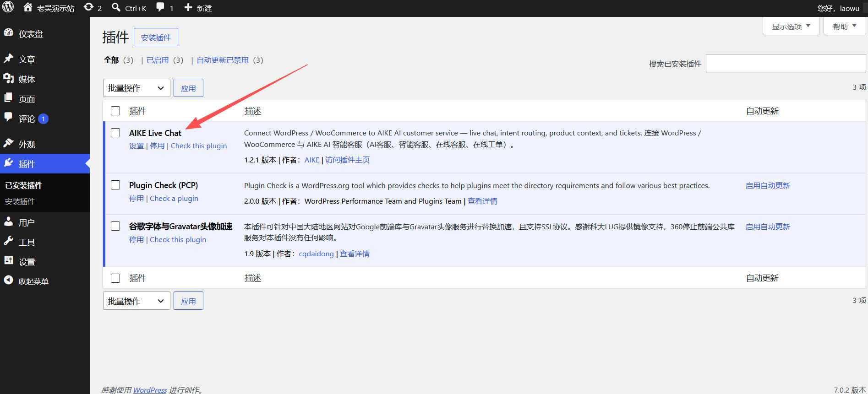Image resolution: width=868 pixels, height=394 pixels.
Task: Open the 媒体 menu label
Action: click(x=27, y=79)
